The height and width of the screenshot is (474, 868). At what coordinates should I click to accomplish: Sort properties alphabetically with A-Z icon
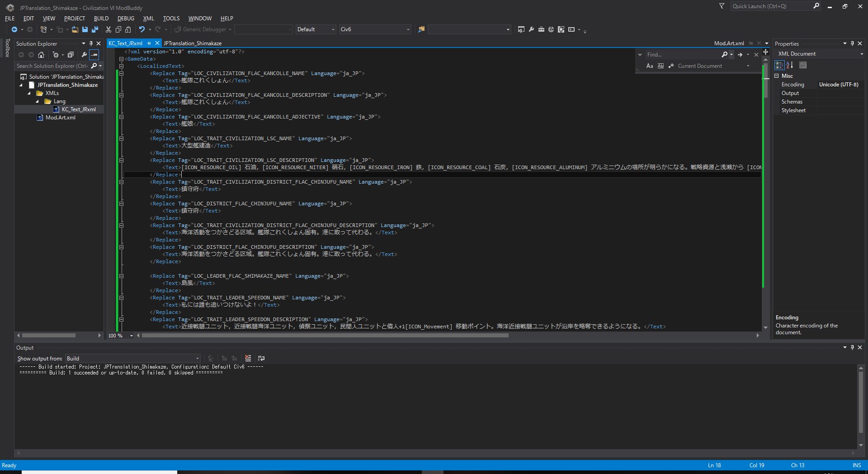pos(790,65)
